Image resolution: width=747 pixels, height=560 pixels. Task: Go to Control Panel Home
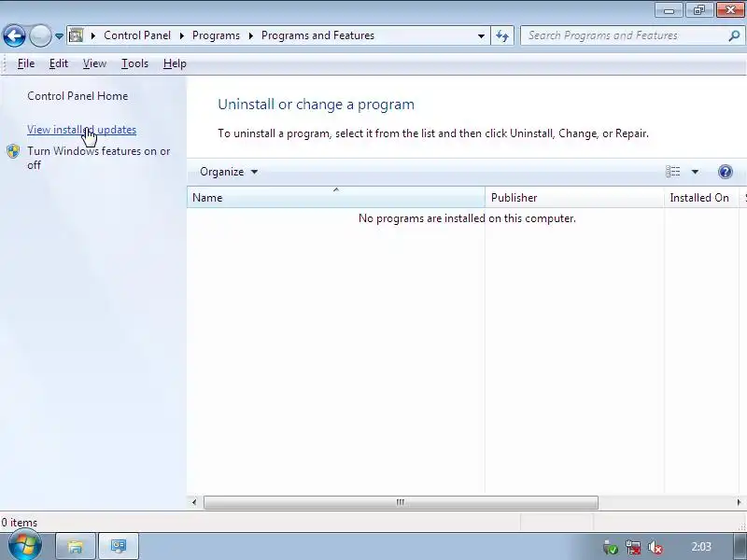coord(78,96)
